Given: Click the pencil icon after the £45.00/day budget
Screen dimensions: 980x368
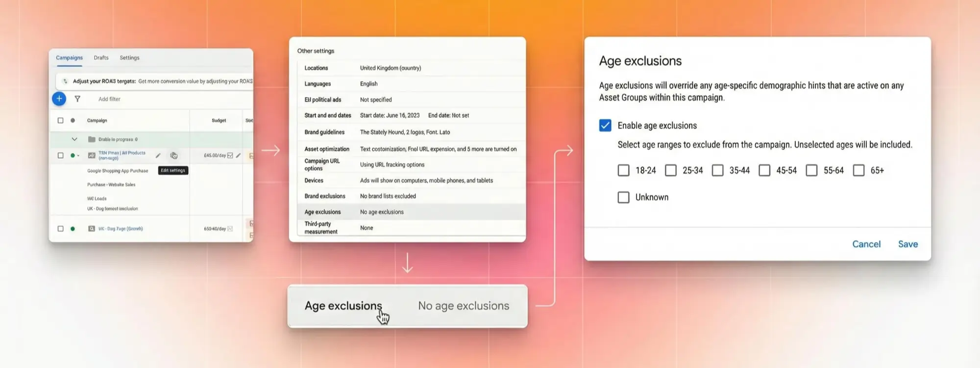Looking at the screenshot, I should click(x=238, y=156).
